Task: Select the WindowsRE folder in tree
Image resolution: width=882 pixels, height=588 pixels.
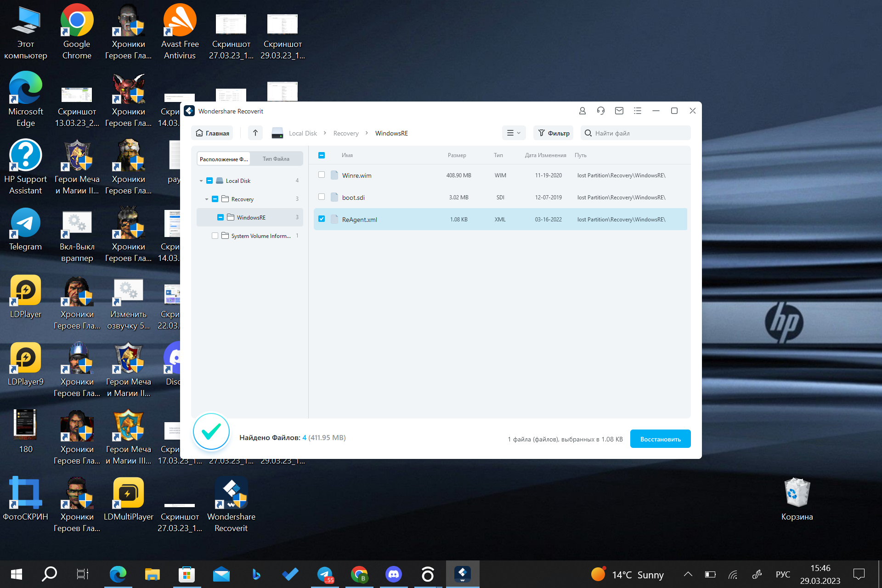Action: click(x=250, y=217)
